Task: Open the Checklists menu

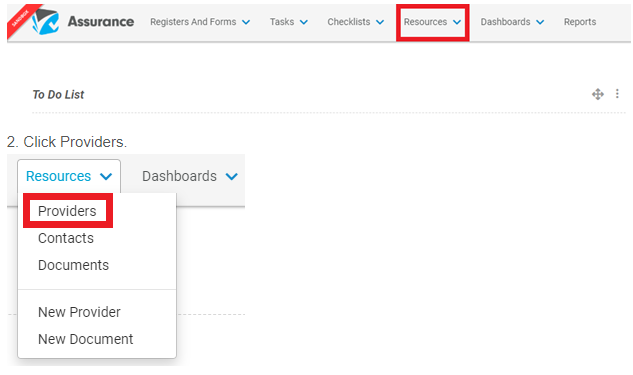Action: [348, 22]
